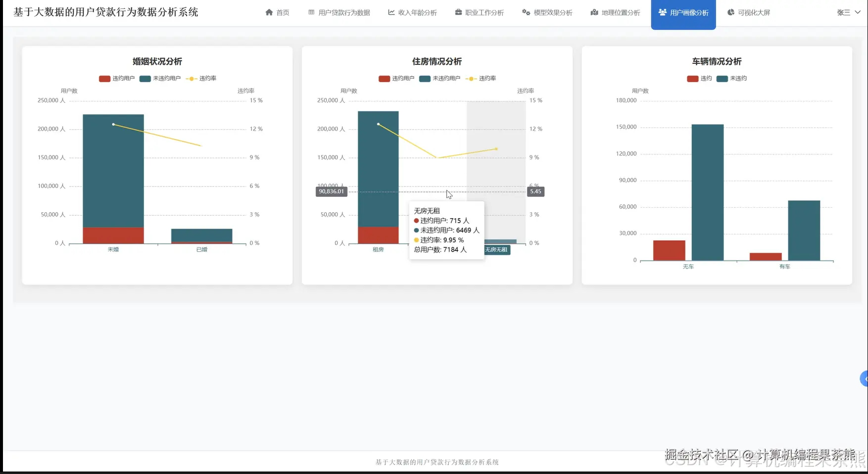
Task: Click the 无车 axis label
Action: point(688,267)
